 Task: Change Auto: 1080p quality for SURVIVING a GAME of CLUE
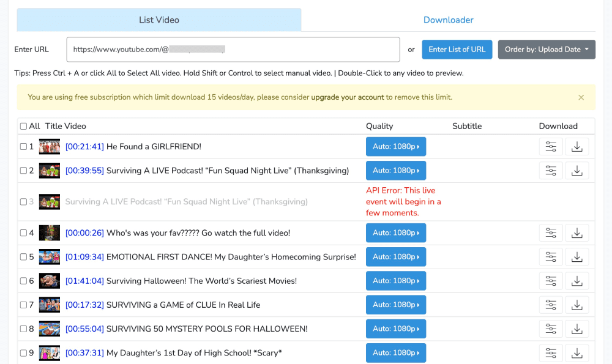tap(396, 305)
